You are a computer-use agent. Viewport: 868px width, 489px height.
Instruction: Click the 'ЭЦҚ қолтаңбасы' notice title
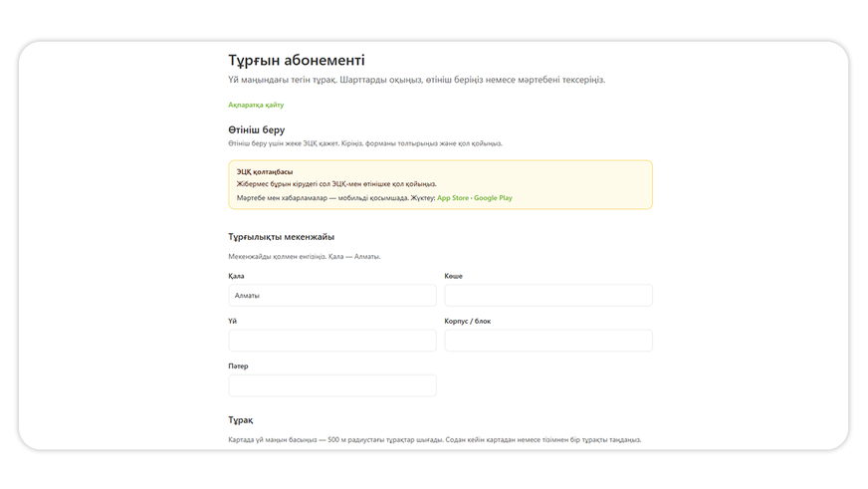click(265, 171)
